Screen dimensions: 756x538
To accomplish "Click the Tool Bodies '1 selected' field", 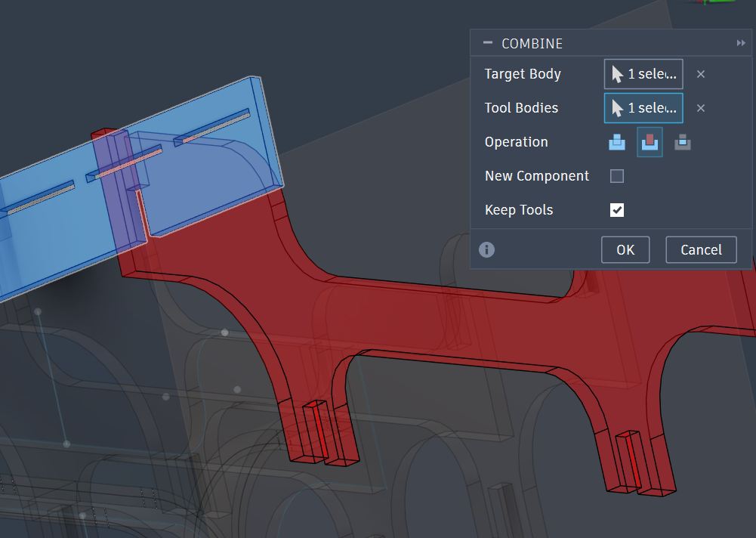I will coord(650,108).
